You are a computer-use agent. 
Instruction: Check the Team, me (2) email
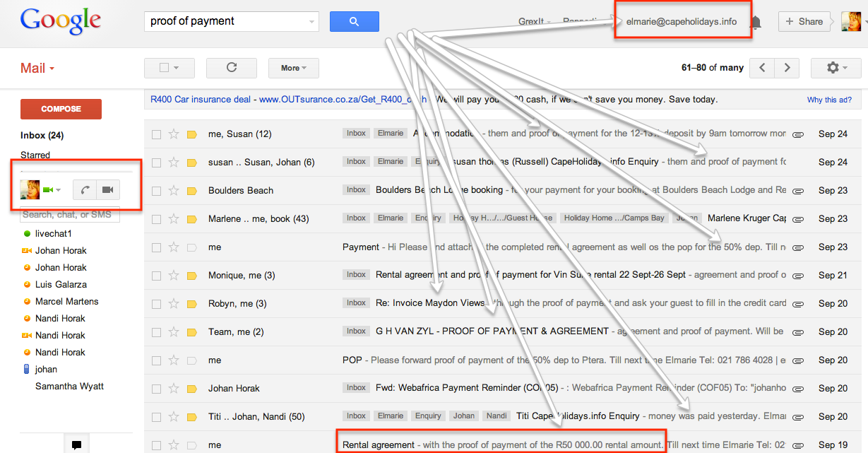tap(156, 331)
